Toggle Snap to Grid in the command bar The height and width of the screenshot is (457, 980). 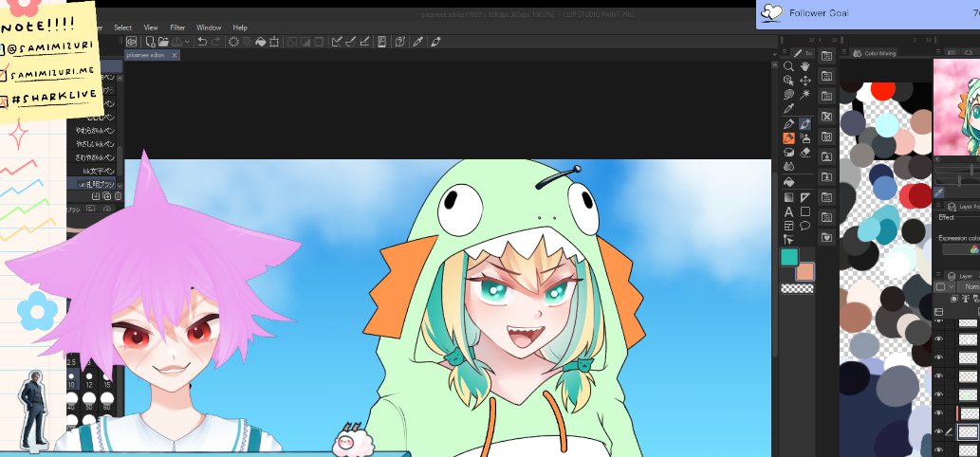363,42
